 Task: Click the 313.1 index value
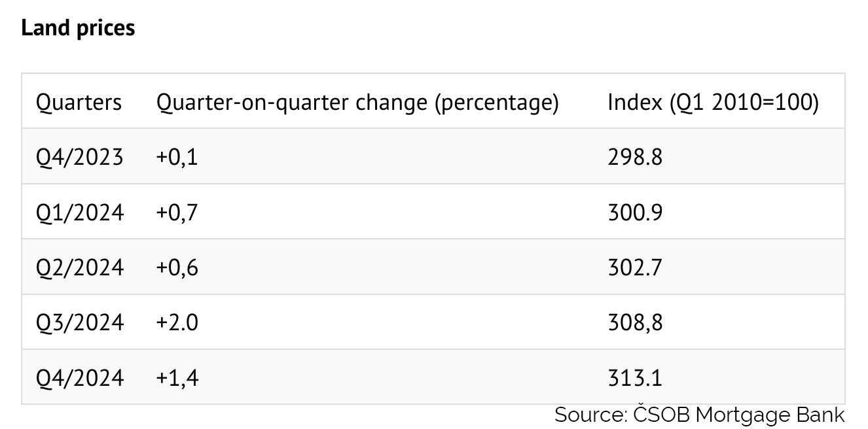634,377
